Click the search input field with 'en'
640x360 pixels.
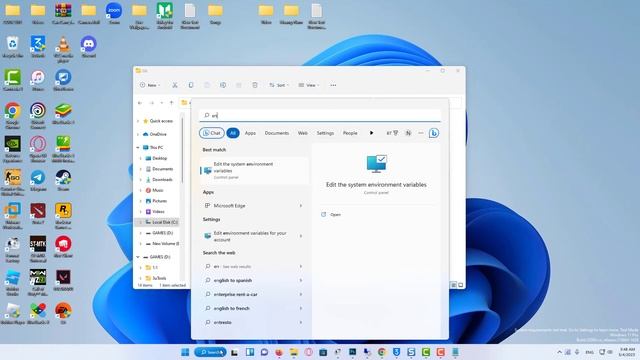[320, 116]
